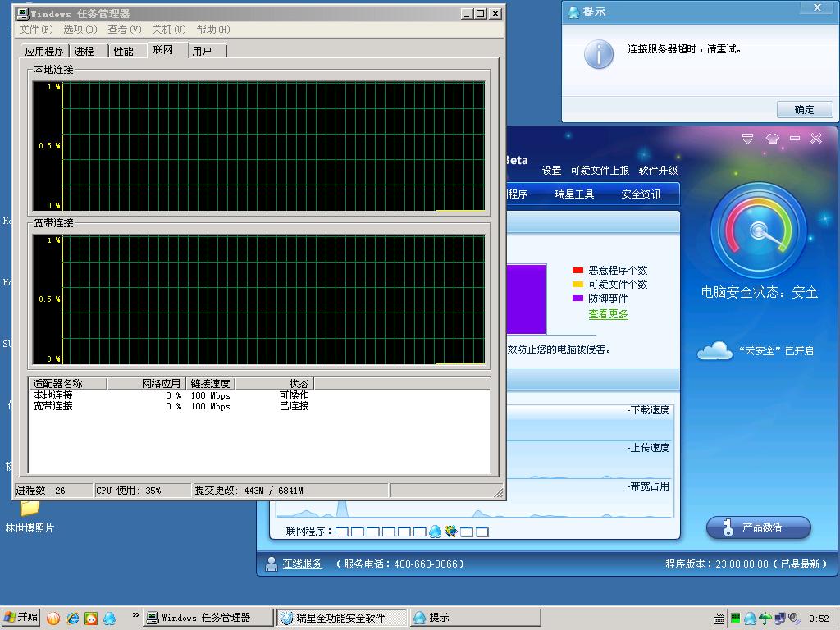This screenshot has height=630, width=840.
Task: Click the IE globe icon in 联网程序 row
Action: click(451, 532)
